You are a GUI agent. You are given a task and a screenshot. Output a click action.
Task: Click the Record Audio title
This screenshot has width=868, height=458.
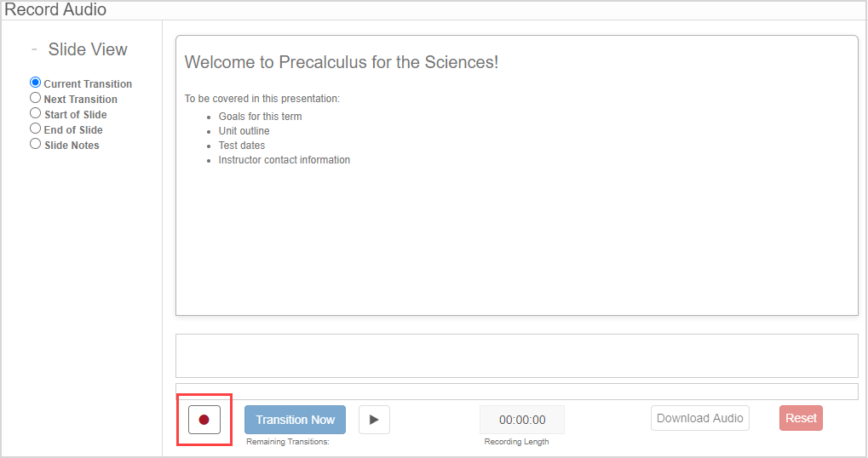pyautogui.click(x=56, y=10)
